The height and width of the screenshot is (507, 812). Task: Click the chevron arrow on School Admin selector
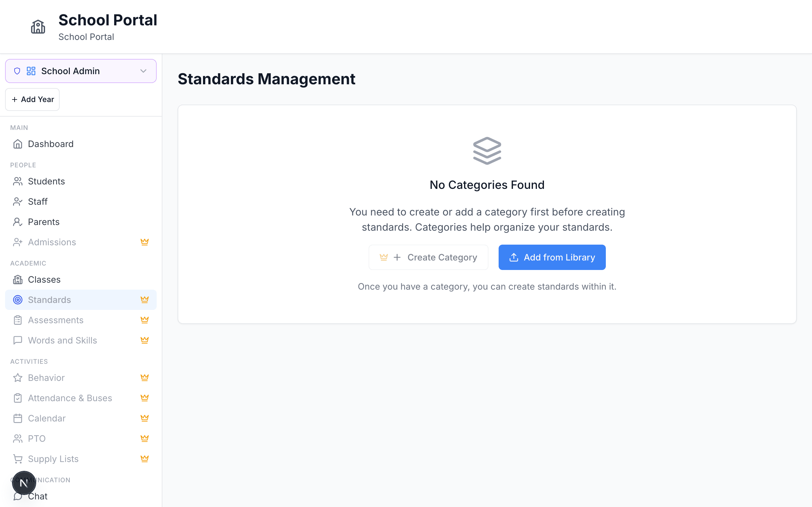[143, 71]
